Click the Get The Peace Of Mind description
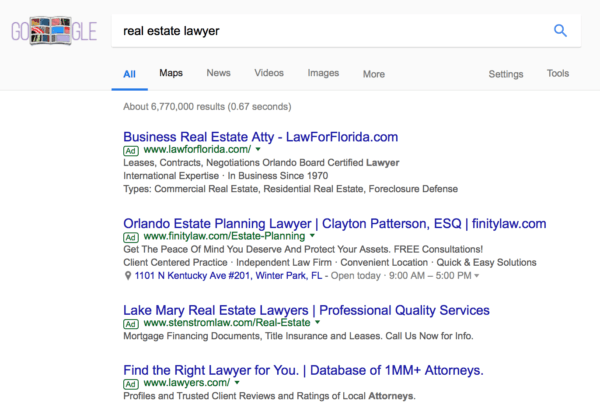Image resolution: width=600 pixels, height=408 pixels. 303,249
